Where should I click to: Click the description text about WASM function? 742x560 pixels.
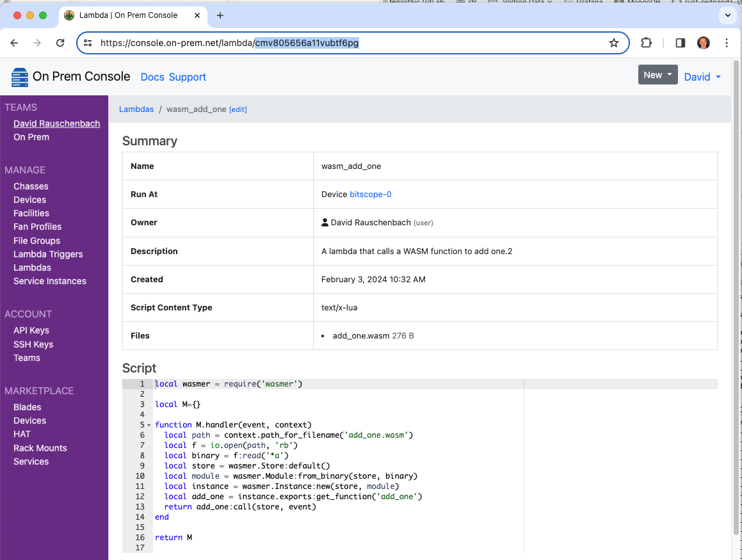(x=416, y=251)
